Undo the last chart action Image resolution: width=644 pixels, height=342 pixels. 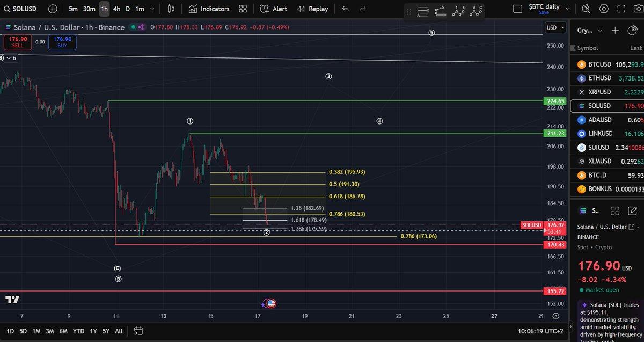[345, 9]
